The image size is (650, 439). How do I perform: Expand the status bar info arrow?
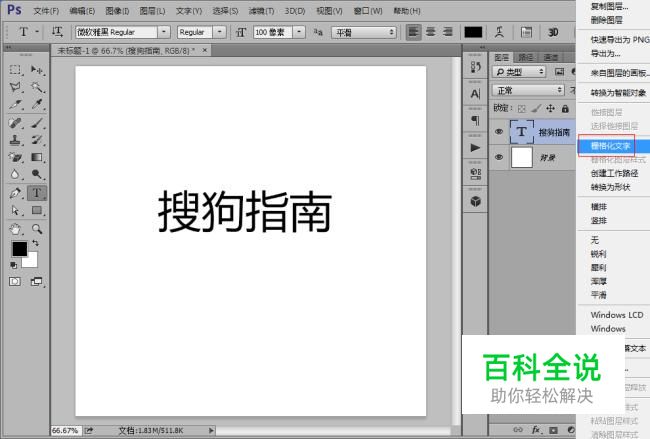click(211, 430)
